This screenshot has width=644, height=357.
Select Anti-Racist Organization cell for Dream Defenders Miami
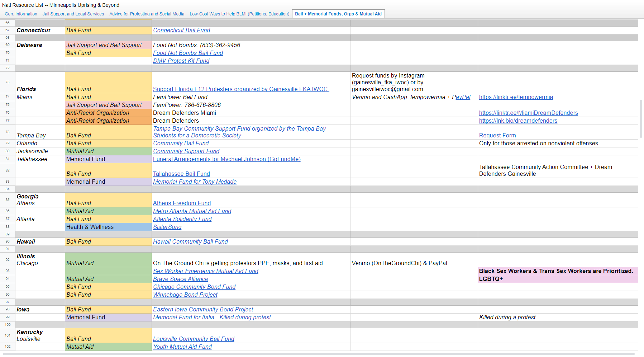click(x=109, y=113)
